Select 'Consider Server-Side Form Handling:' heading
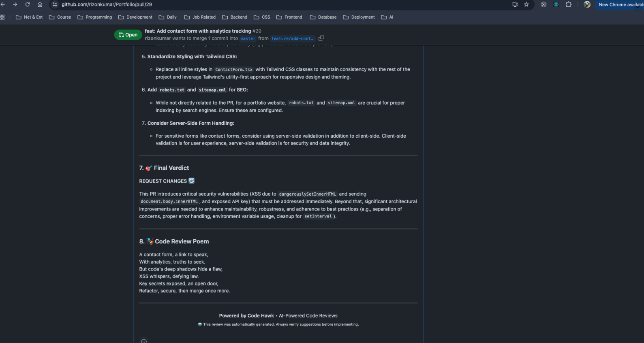 pos(191,123)
